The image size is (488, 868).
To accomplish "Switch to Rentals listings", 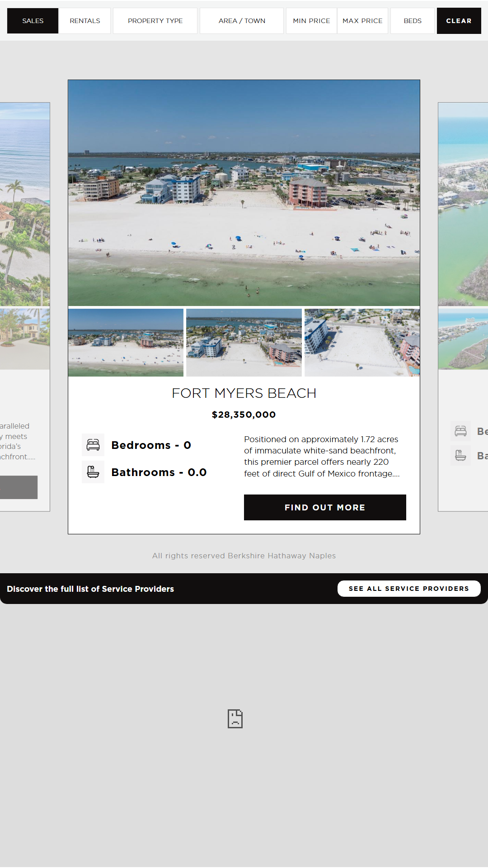I will [85, 21].
